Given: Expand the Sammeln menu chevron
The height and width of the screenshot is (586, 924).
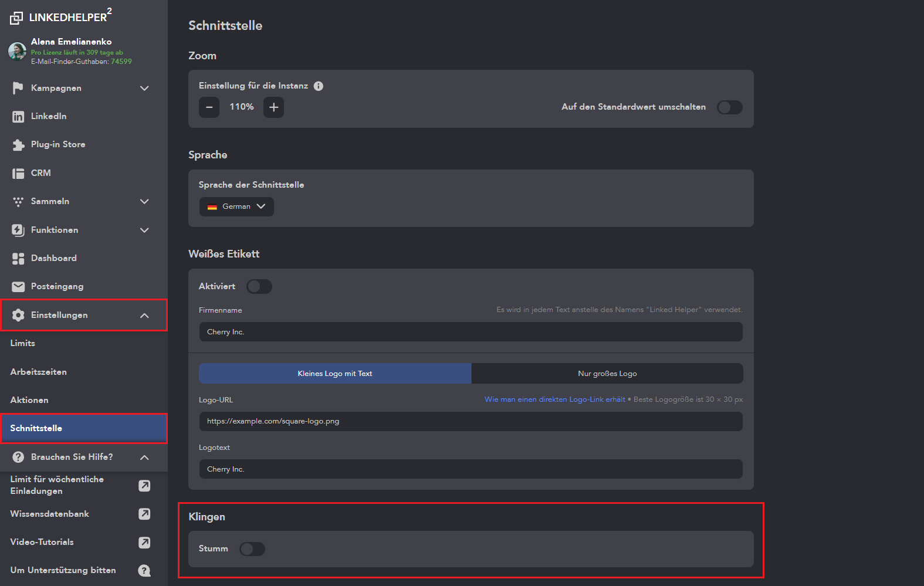Looking at the screenshot, I should click(144, 202).
